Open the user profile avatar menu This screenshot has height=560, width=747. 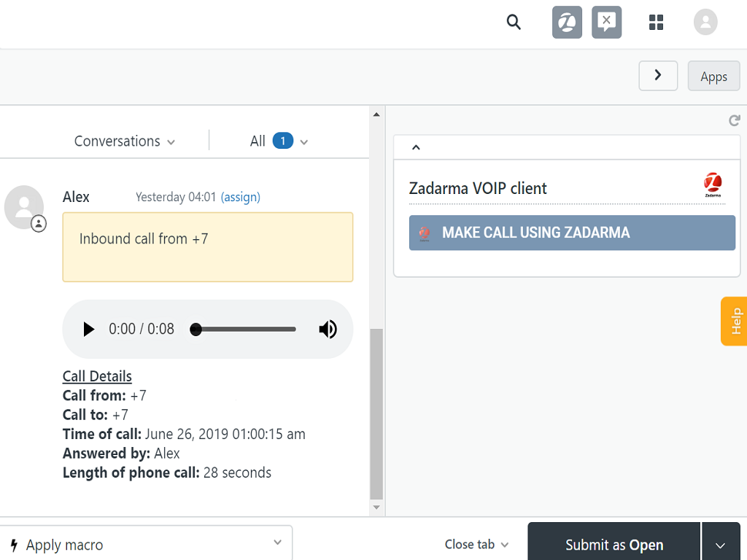pos(705,23)
